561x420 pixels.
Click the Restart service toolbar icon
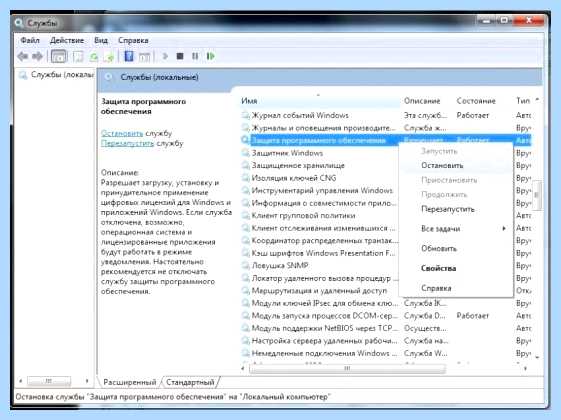(x=210, y=56)
